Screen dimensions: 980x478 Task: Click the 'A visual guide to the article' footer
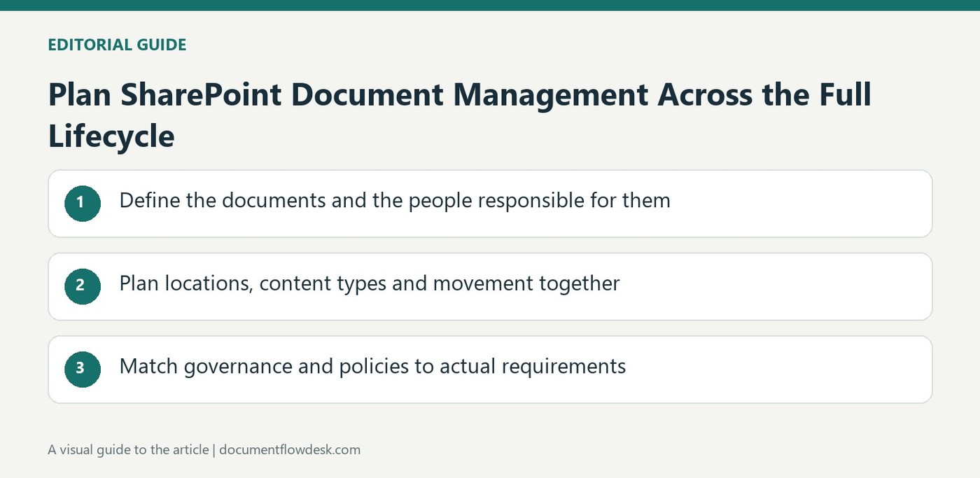click(204, 449)
